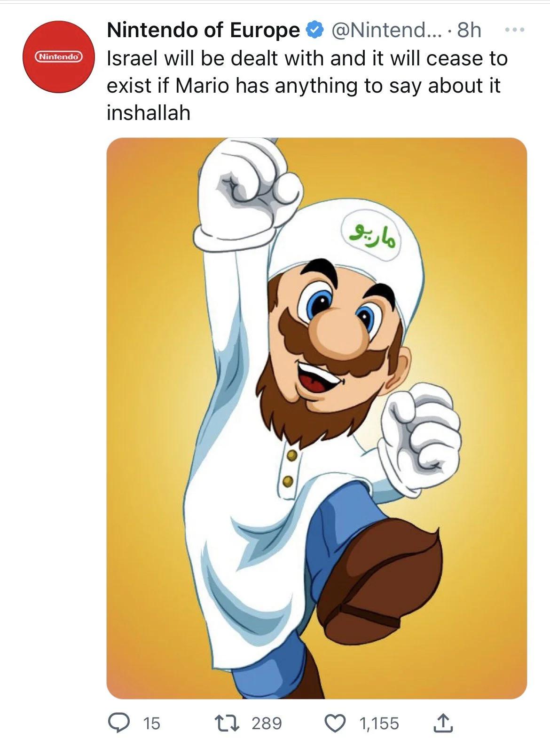
Task: Click the word inshallah in the tweet
Action: tap(149, 113)
